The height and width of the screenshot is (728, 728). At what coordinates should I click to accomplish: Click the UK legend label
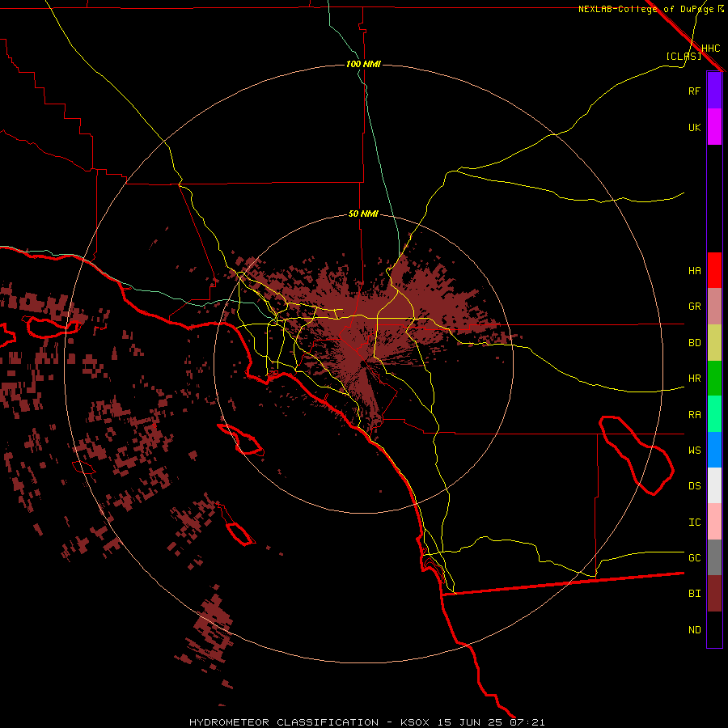click(694, 127)
